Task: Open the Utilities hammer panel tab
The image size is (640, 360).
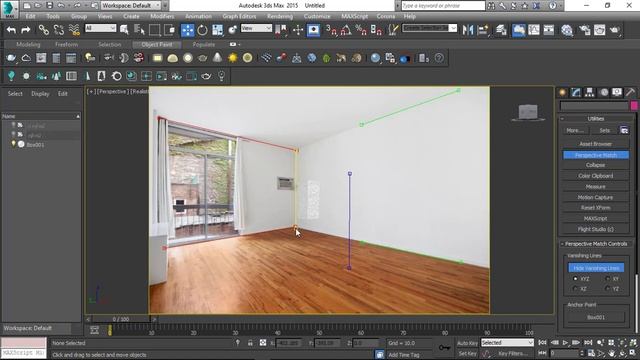Action: point(630,93)
